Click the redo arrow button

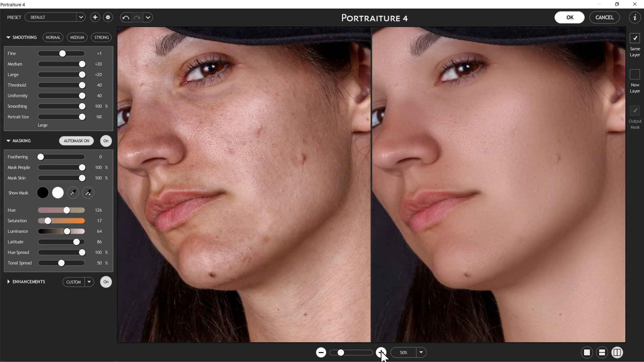[137, 17]
